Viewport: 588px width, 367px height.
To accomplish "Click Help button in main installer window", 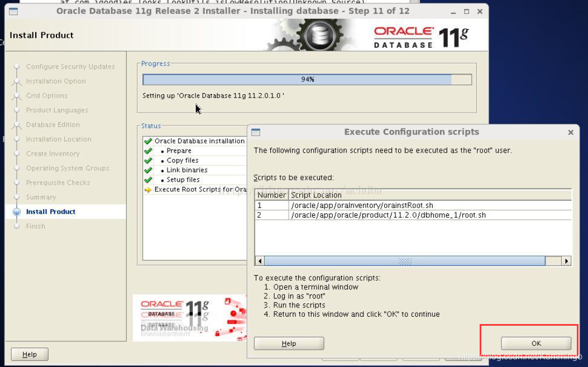I will coord(30,354).
